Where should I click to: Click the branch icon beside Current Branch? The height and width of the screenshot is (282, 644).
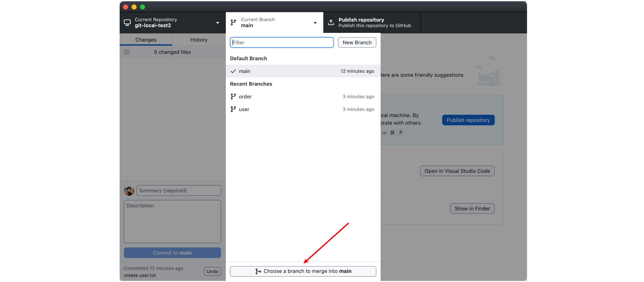pos(233,23)
